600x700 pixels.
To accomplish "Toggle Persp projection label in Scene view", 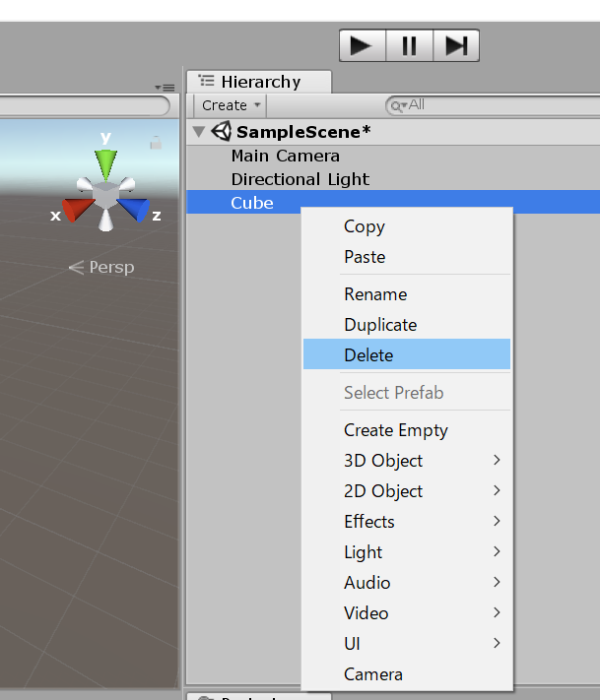I will click(x=101, y=267).
